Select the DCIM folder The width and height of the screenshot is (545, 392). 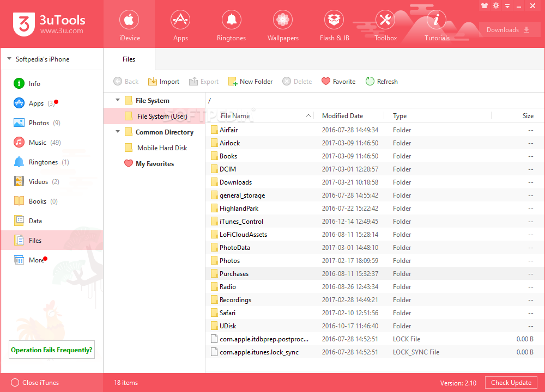coord(375,169)
